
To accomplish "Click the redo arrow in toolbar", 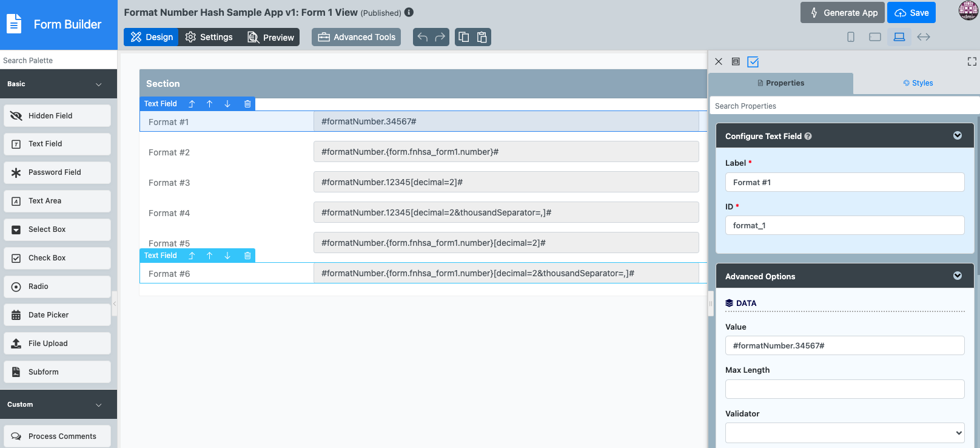I will [x=440, y=37].
